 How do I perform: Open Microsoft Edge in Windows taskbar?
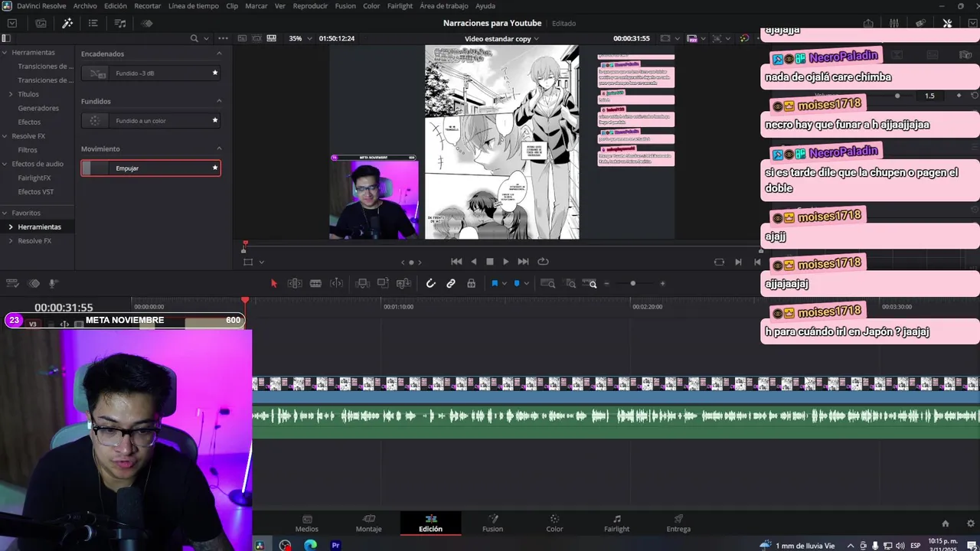coord(310,545)
